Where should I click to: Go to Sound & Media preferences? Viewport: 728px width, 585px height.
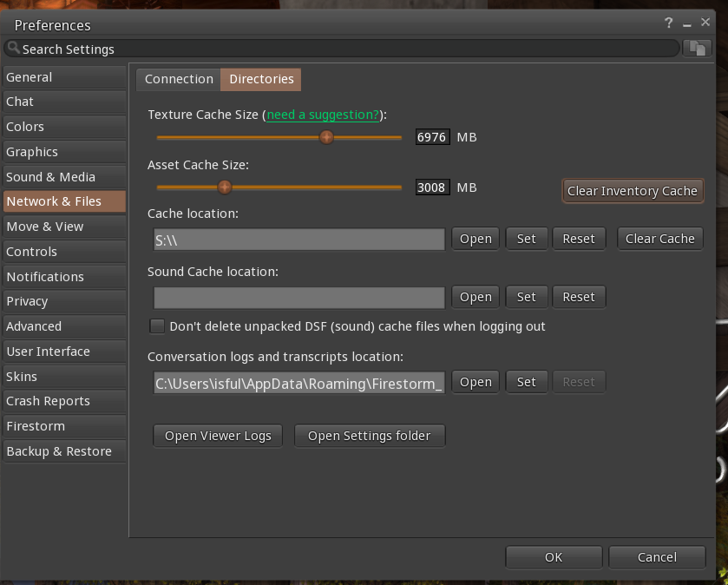coord(64,177)
